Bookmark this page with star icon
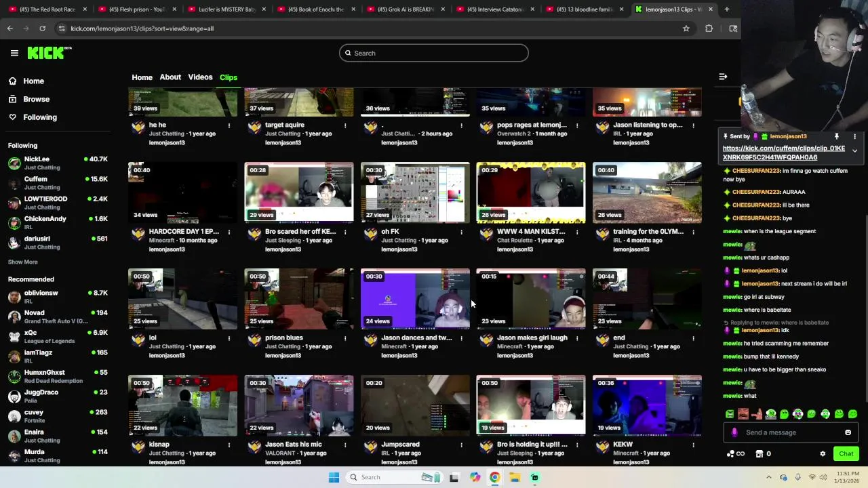This screenshot has width=868, height=488. 686,28
